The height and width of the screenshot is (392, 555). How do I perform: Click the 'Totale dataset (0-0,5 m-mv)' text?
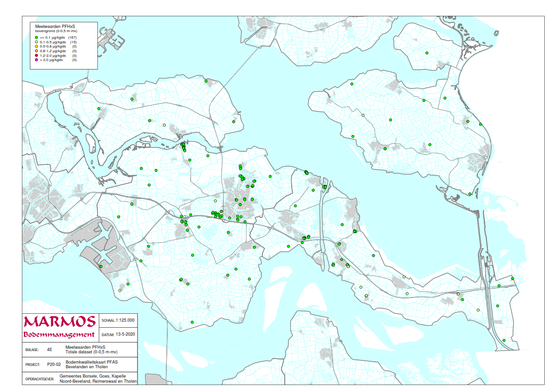click(91, 351)
